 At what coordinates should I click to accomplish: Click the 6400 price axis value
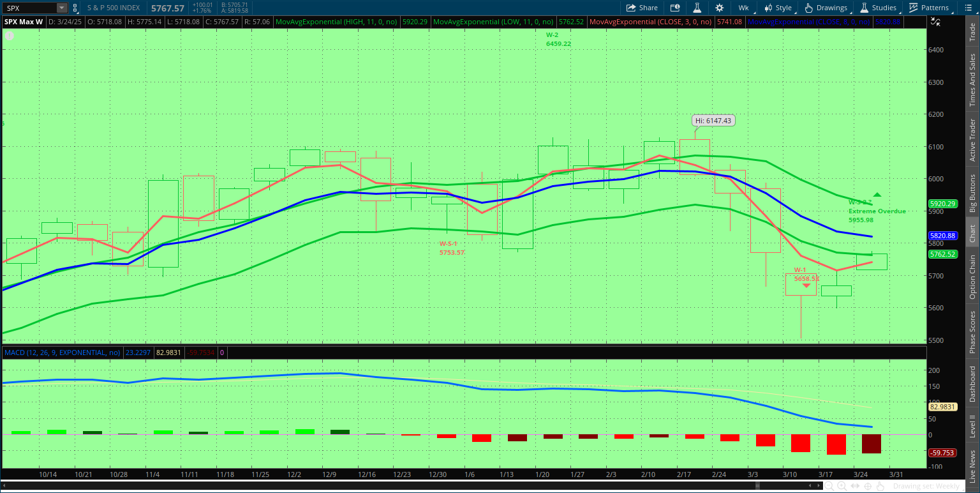(x=937, y=50)
